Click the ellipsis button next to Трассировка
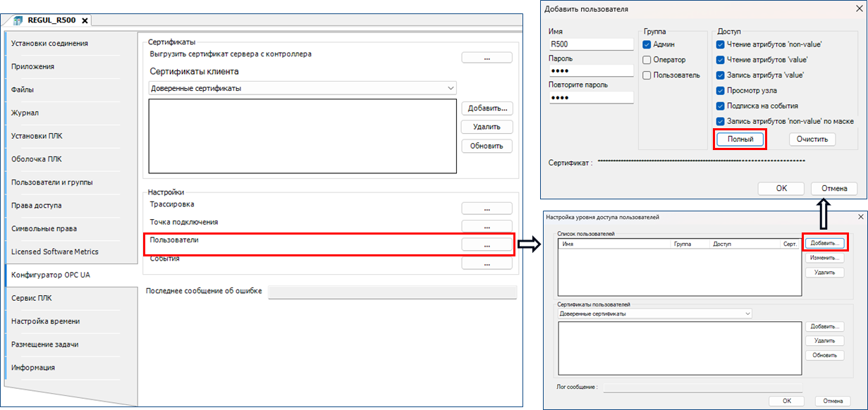 (487, 209)
